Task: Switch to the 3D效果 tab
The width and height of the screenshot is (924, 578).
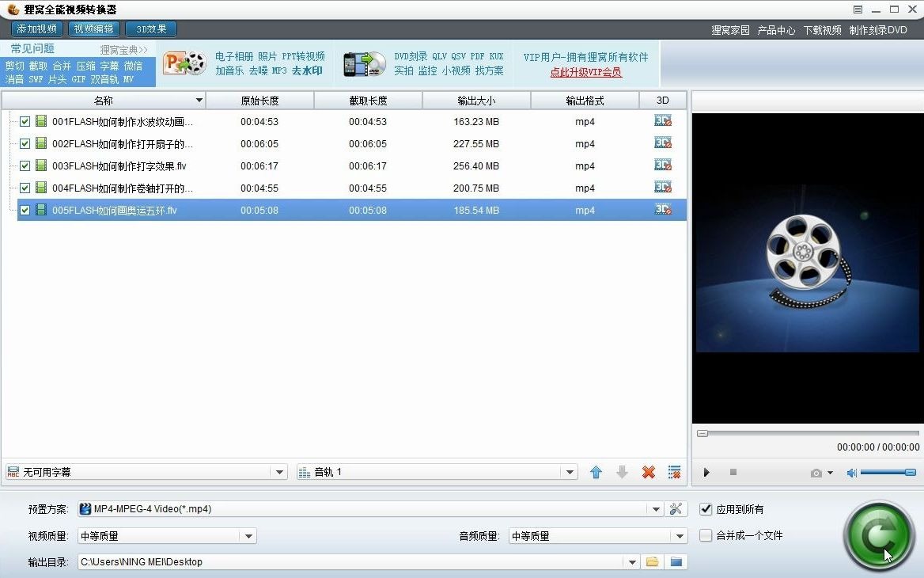Action: (x=150, y=28)
